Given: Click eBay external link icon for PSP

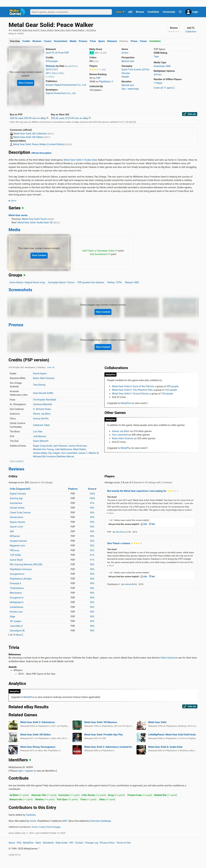Looking at the screenshot, I should (x=47, y=118).
